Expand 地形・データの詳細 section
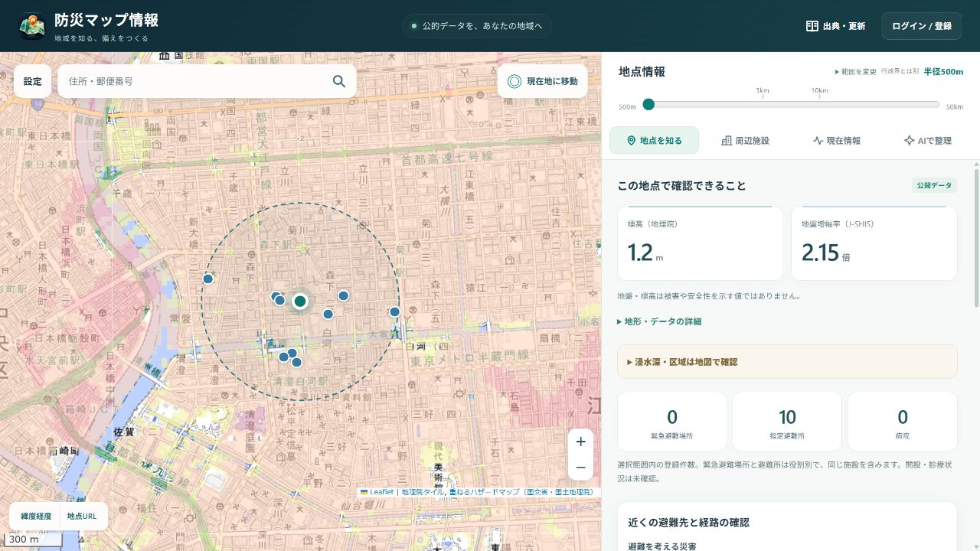The image size is (980, 551). point(659,321)
